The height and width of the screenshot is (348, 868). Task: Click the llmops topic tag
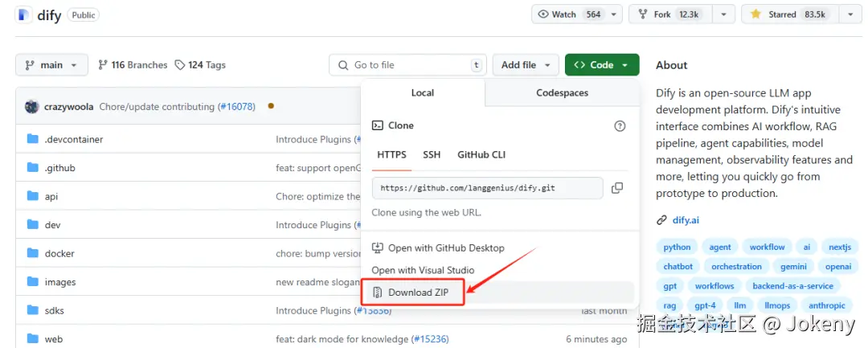(x=776, y=305)
